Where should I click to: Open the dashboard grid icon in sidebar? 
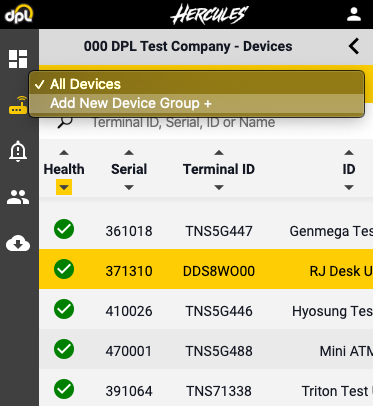[18, 59]
